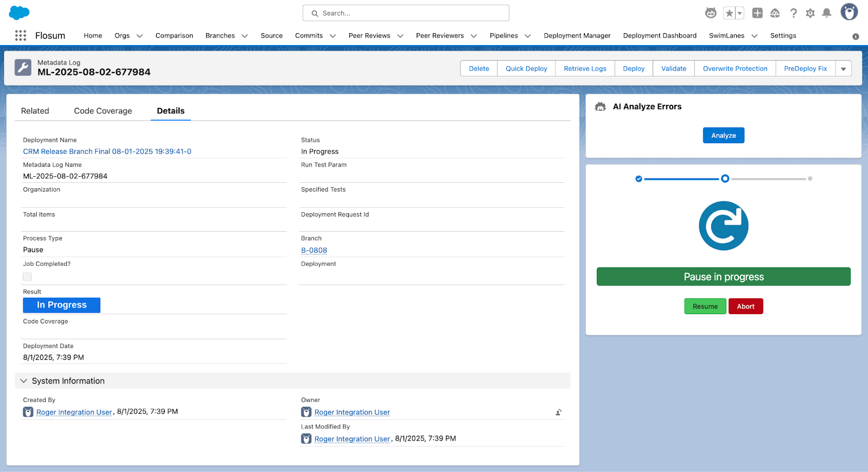The height and width of the screenshot is (472, 868).
Task: Expand the Branches nav dropdown
Action: [245, 36]
